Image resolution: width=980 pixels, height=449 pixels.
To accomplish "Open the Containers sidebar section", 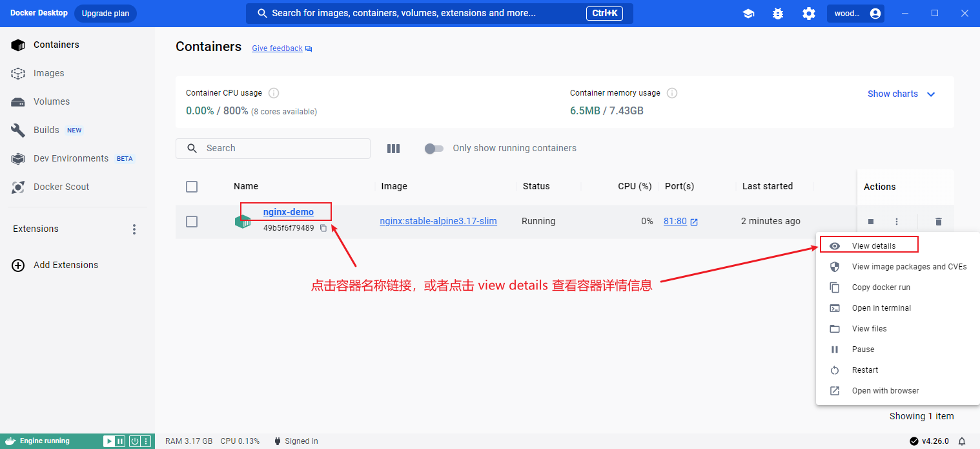I will (x=77, y=45).
